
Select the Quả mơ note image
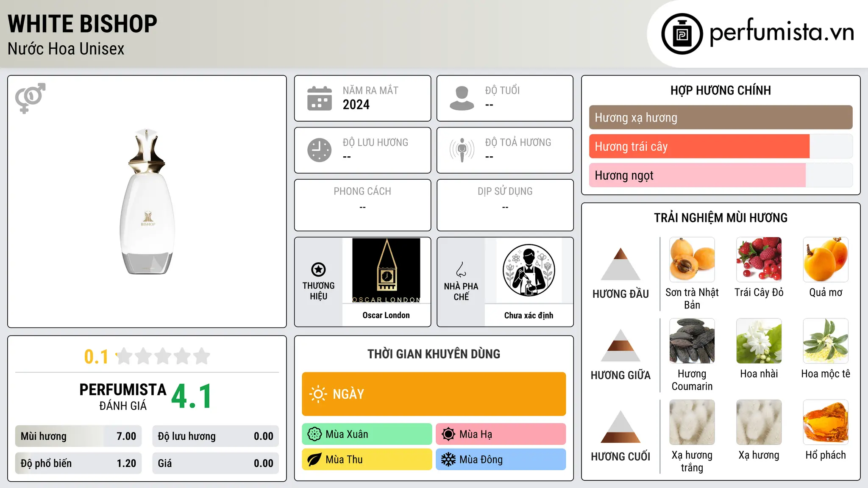click(826, 260)
